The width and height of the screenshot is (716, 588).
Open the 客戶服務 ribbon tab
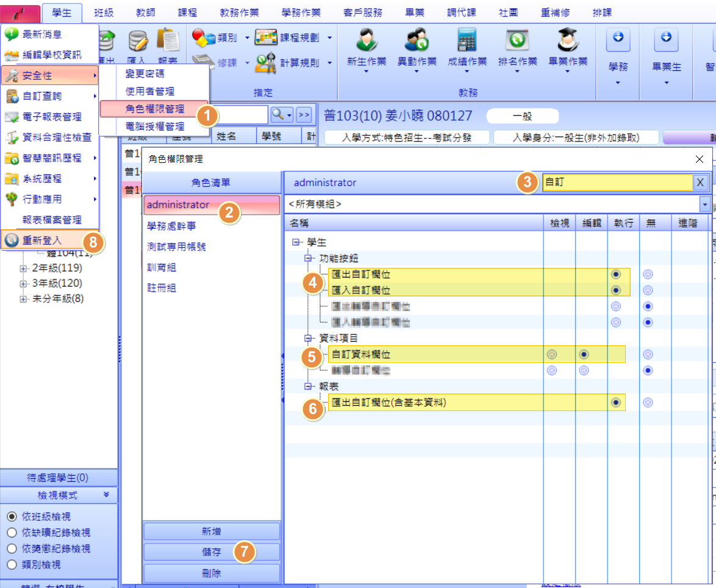362,13
